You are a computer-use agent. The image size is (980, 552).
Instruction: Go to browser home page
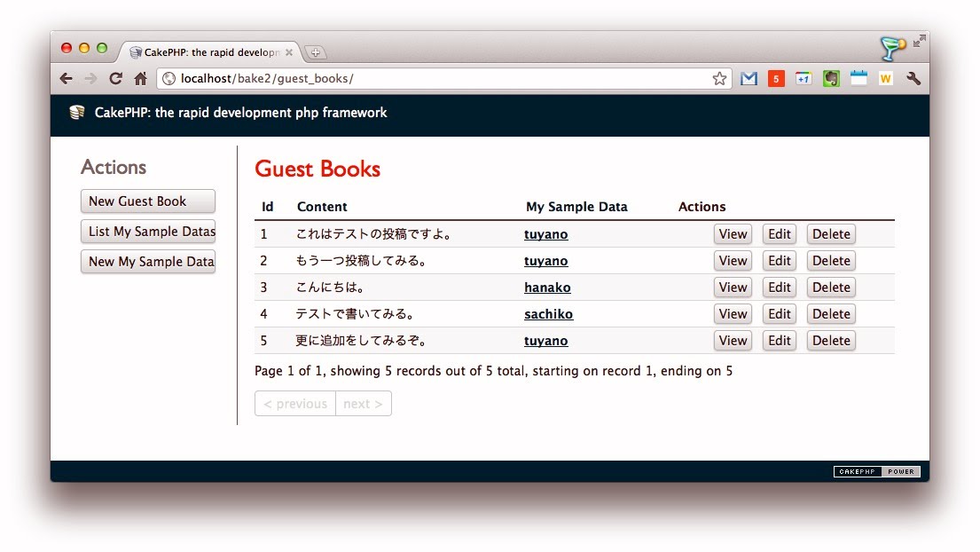140,79
